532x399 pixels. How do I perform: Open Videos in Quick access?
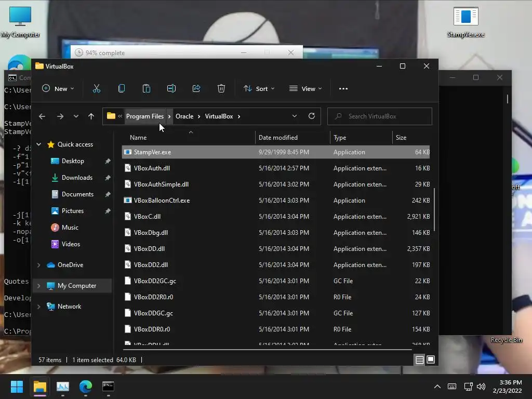tap(71, 244)
